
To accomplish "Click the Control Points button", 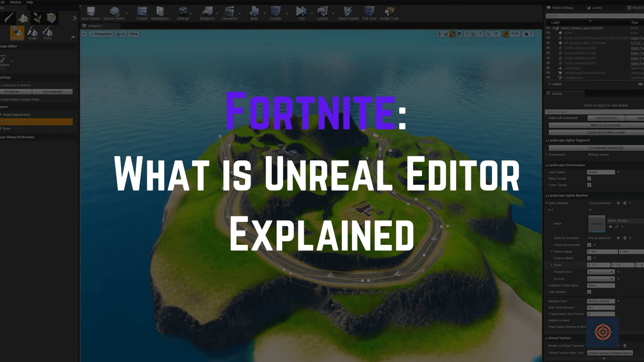I will click(606, 118).
